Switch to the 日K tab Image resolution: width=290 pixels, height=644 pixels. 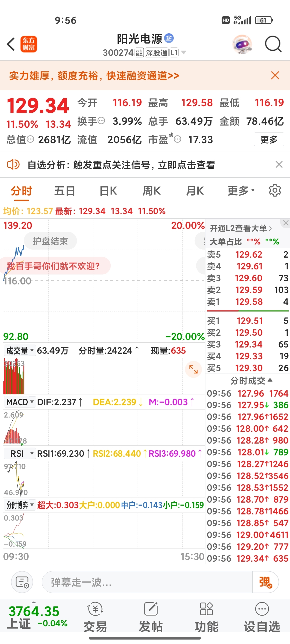click(x=108, y=191)
